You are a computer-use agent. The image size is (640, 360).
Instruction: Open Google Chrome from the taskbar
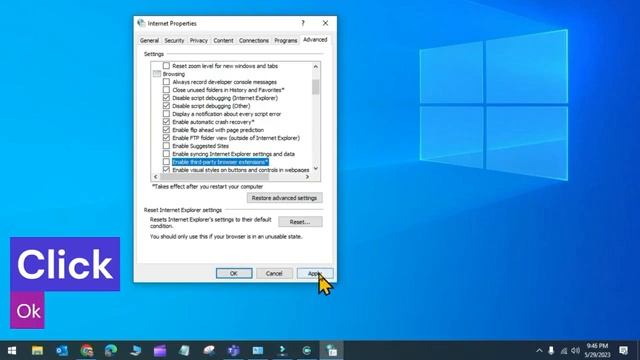[x=87, y=350]
